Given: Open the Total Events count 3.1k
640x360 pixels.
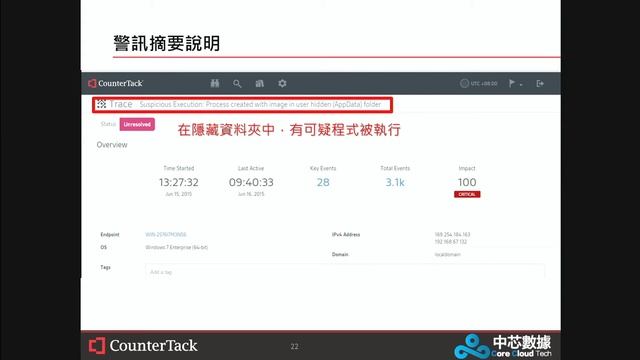Looking at the screenshot, I should coord(395,182).
